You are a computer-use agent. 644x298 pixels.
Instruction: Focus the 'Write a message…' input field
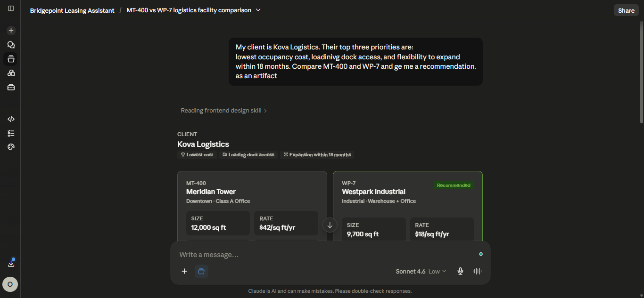tap(325, 255)
